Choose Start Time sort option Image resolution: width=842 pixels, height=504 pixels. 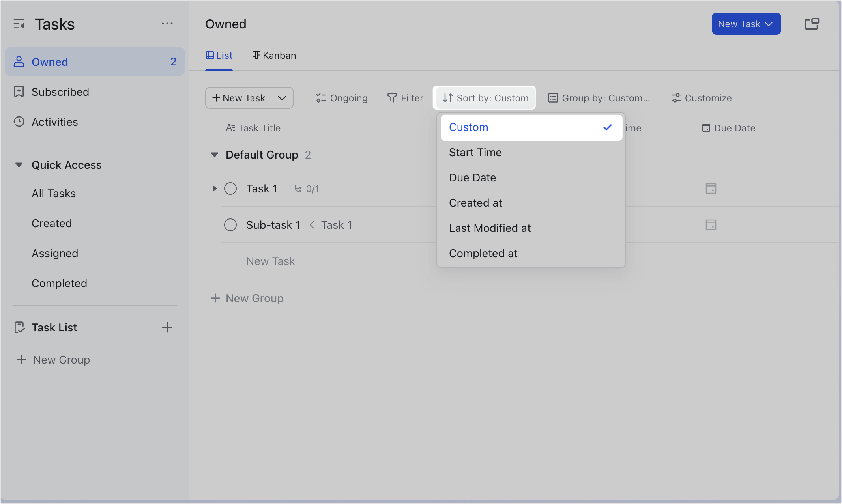click(x=531, y=153)
